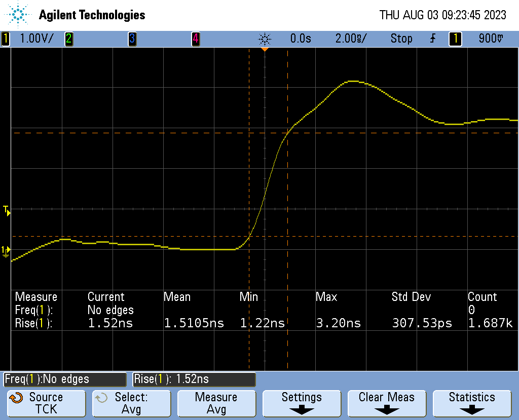Click the sunburst icon beside 0.0s delay

point(265,39)
